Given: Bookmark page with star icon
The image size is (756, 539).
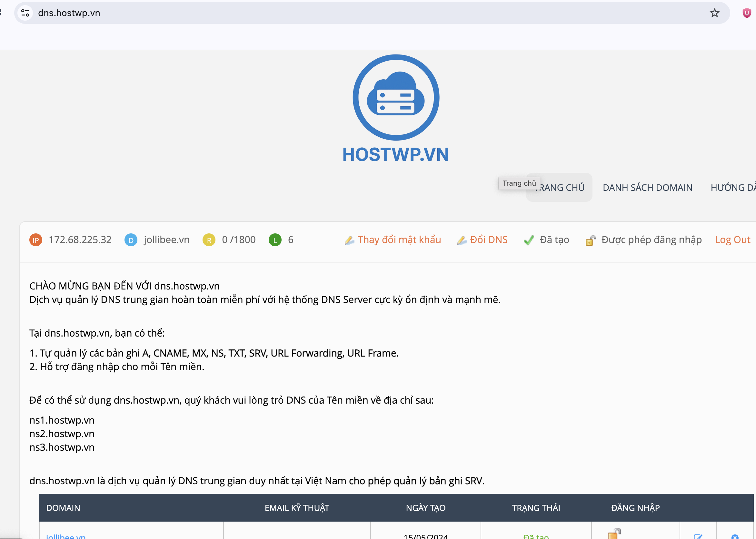Looking at the screenshot, I should [x=714, y=13].
